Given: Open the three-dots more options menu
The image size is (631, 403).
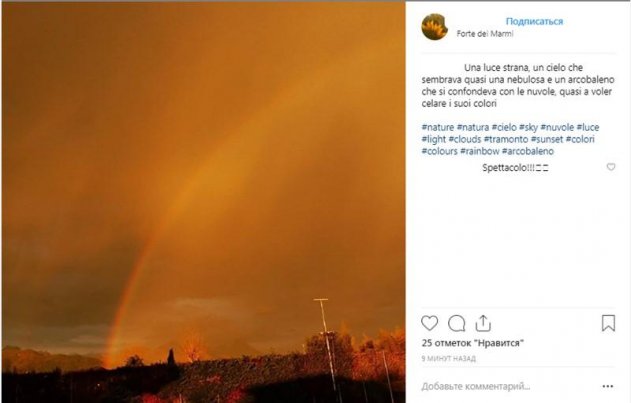Looking at the screenshot, I should pyautogui.click(x=608, y=386).
